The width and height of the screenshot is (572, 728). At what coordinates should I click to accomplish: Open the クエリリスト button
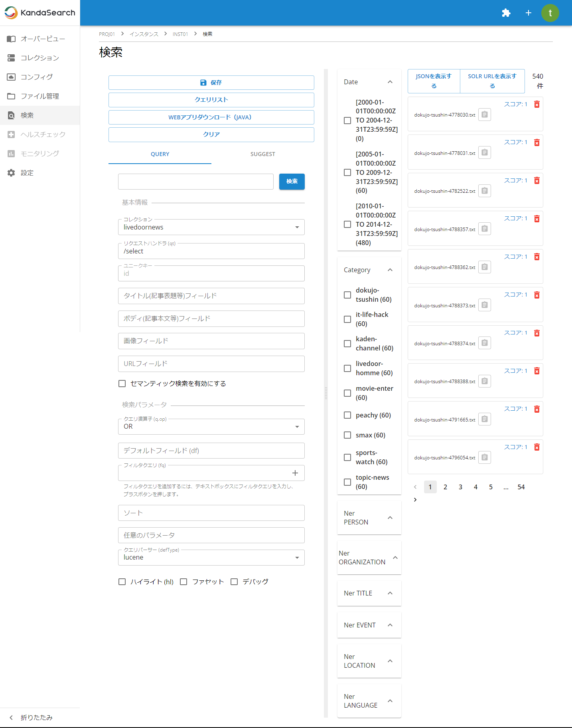[211, 100]
